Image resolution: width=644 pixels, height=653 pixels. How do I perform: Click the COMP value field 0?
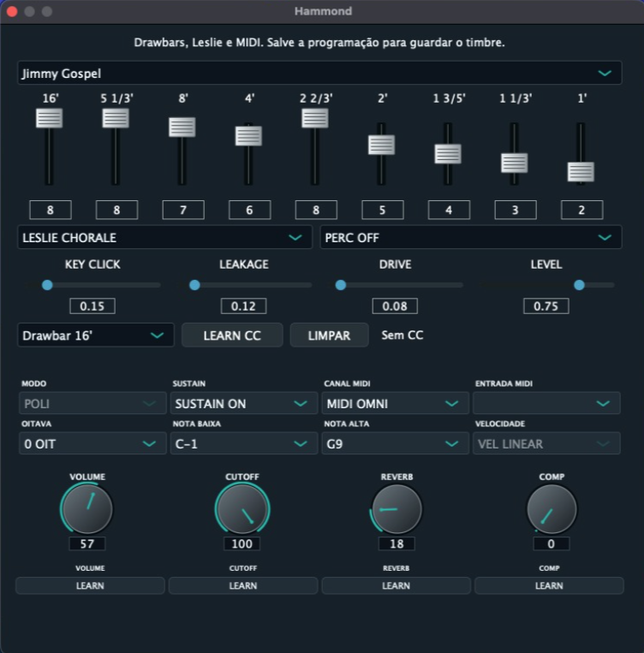click(x=551, y=543)
